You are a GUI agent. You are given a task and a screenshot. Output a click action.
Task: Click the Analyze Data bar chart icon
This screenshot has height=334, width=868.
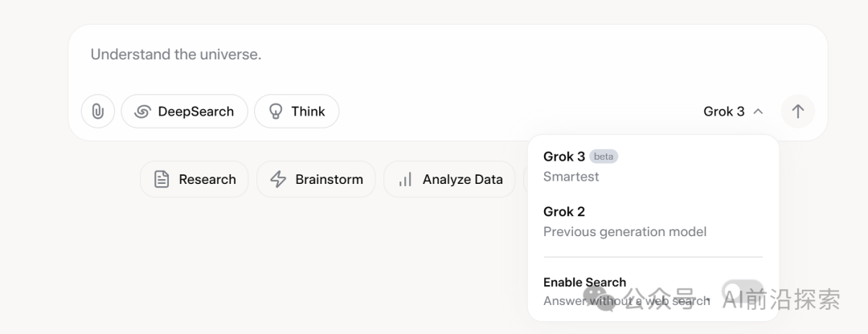(405, 179)
